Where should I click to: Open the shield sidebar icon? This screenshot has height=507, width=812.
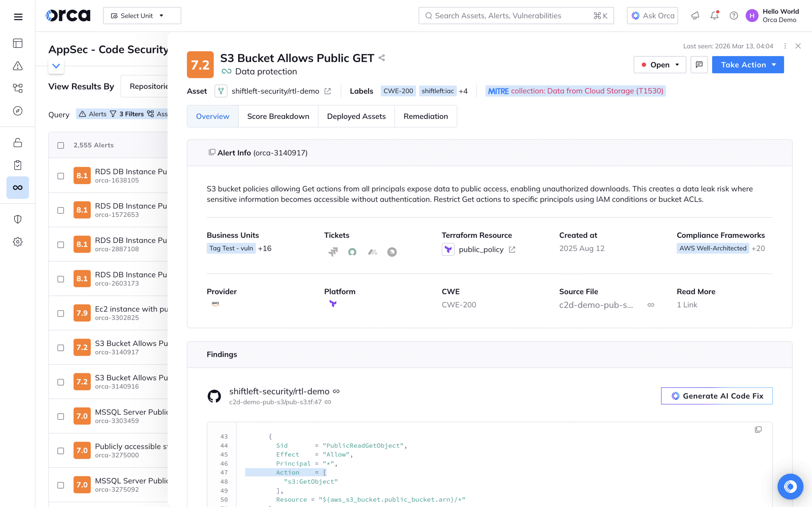[x=18, y=219]
